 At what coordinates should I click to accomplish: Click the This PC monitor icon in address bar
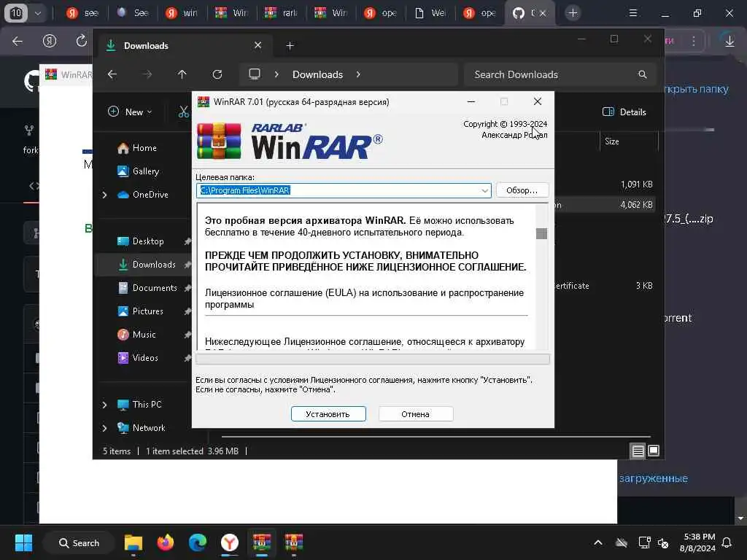pyautogui.click(x=255, y=74)
